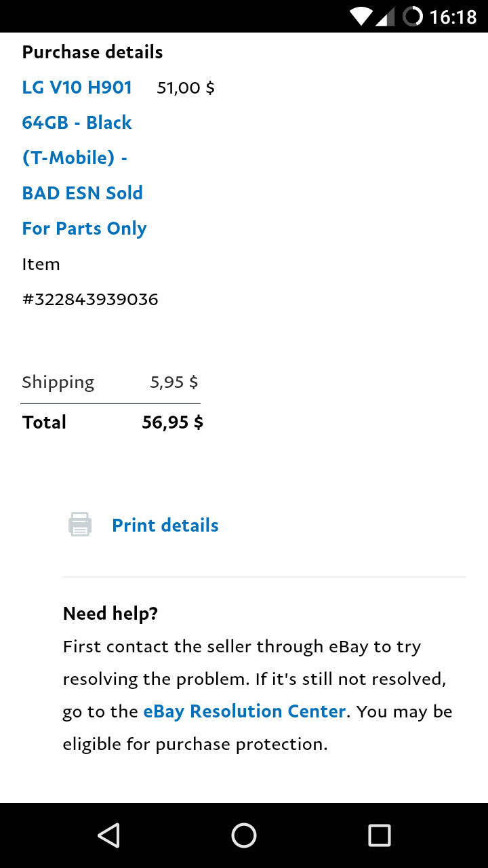The height and width of the screenshot is (868, 488).
Task: Tap the 56,95 $ total amount
Action: (172, 422)
